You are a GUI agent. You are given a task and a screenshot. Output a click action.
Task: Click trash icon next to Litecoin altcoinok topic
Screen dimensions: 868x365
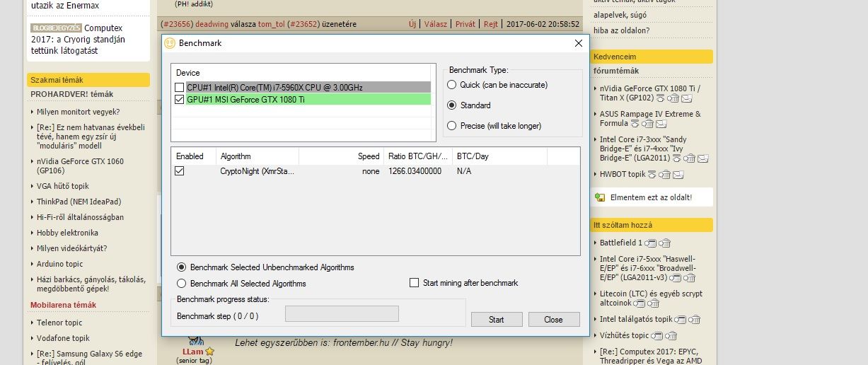click(654, 303)
